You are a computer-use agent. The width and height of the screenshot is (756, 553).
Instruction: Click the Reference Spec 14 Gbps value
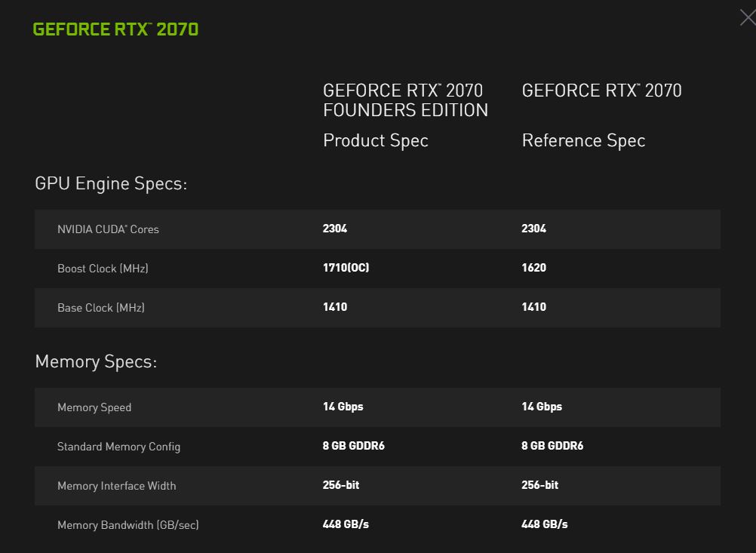point(541,407)
